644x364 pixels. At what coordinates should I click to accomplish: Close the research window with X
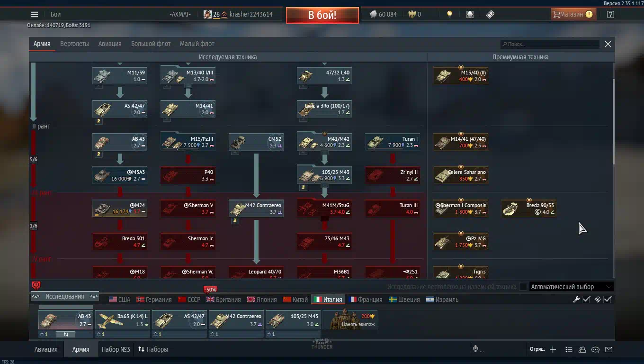click(x=608, y=44)
